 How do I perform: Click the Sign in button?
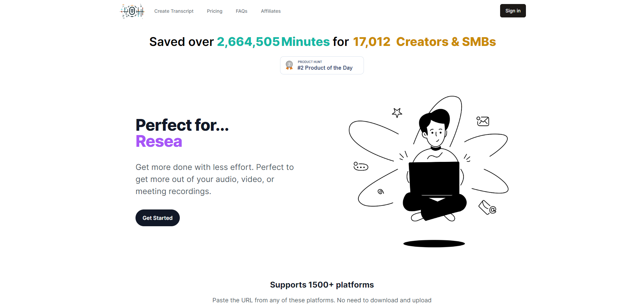point(513,11)
